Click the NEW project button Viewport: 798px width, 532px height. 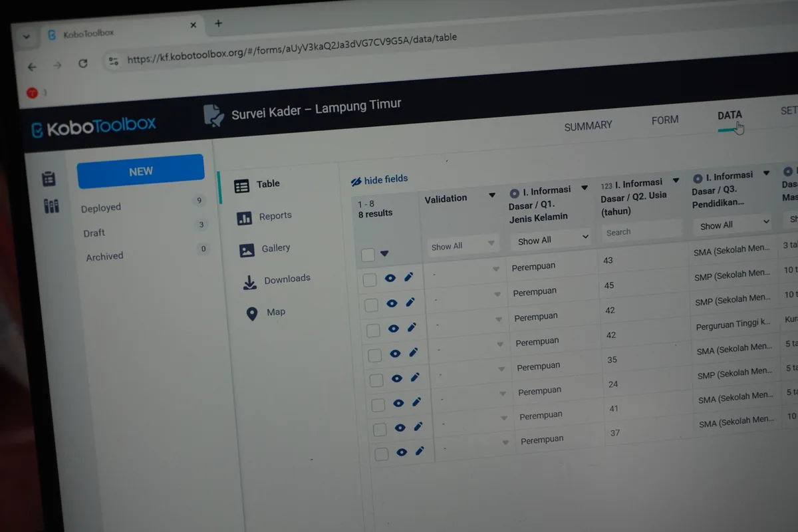141,171
